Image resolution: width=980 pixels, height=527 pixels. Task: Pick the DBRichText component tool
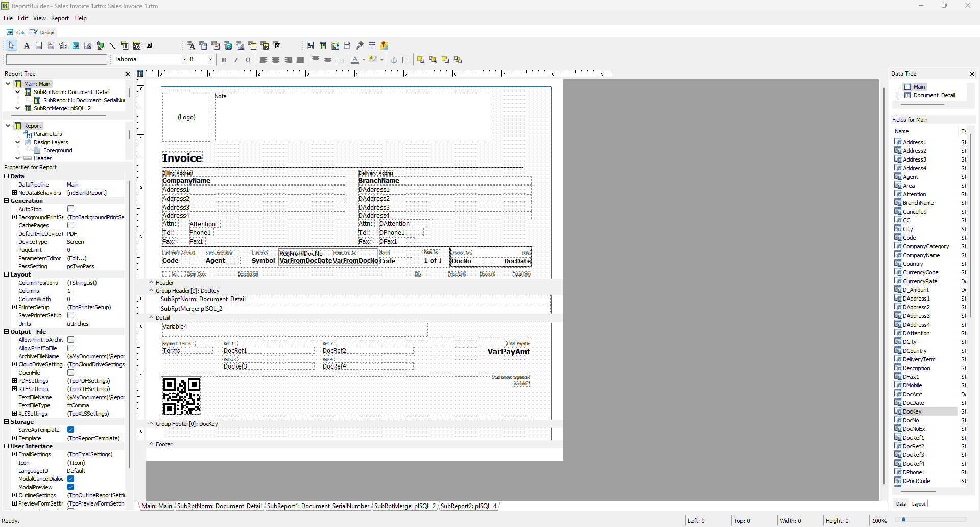click(216, 45)
